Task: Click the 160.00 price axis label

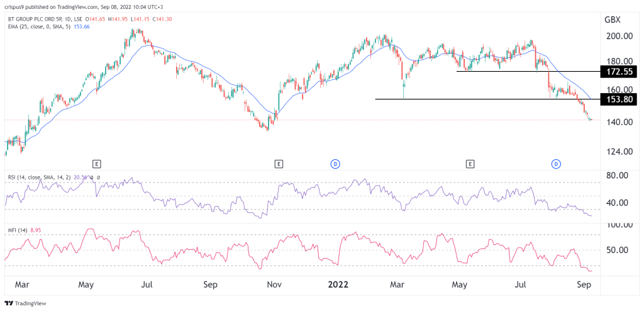Action: (x=619, y=89)
